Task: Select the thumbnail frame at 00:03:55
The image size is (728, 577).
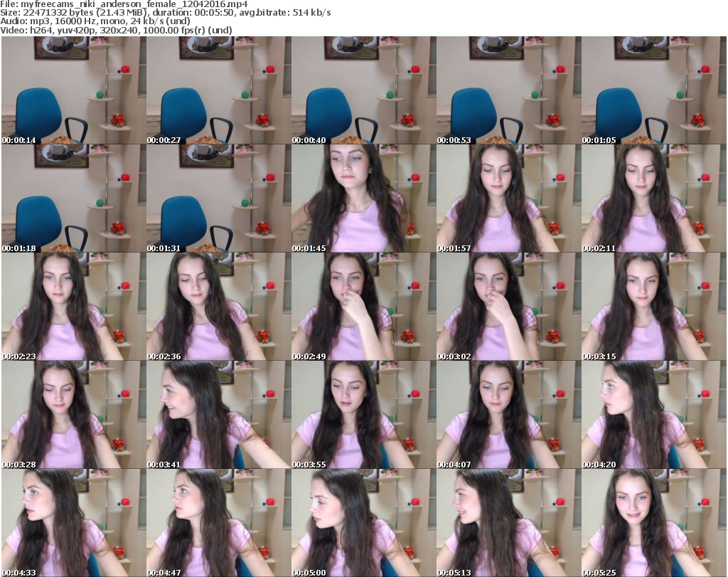Action: 363,415
